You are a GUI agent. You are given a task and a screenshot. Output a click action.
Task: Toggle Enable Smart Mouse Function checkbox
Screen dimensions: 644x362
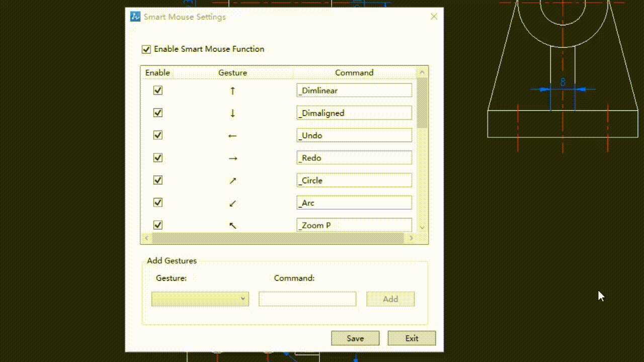146,49
